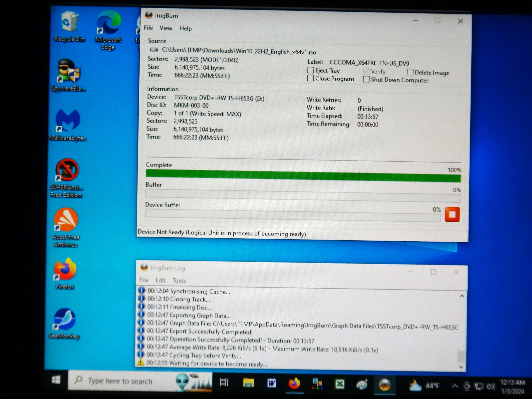The width and height of the screenshot is (532, 399).
Task: Enable the Shut Down Computer checkbox
Action: [x=366, y=79]
